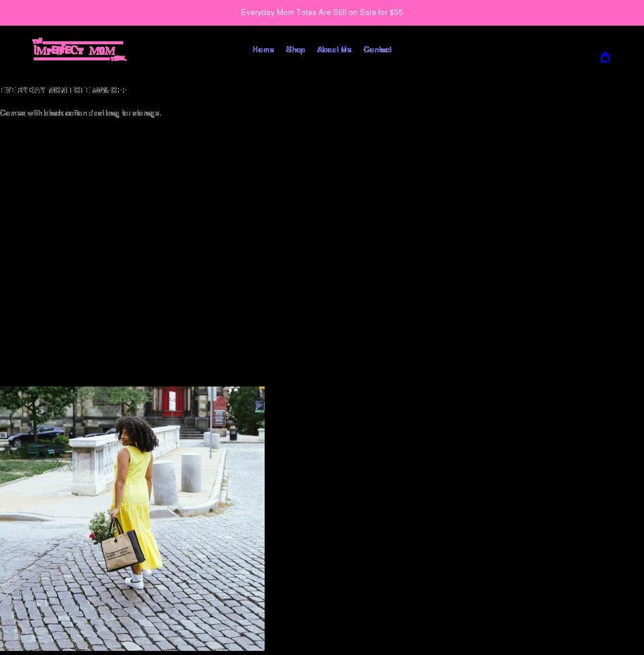This screenshot has height=655, width=644.
Task: Click the yellow-dress product lifestyle photo
Action: [132, 520]
